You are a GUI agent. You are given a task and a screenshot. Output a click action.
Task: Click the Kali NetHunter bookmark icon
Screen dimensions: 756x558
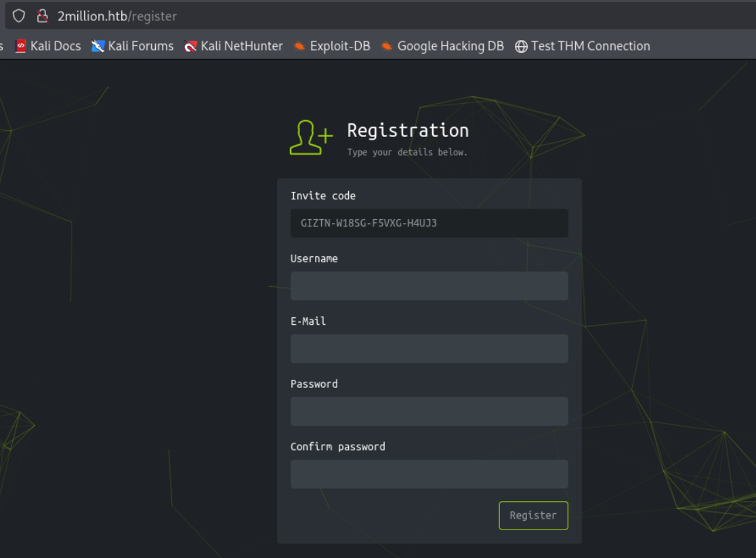coord(190,45)
